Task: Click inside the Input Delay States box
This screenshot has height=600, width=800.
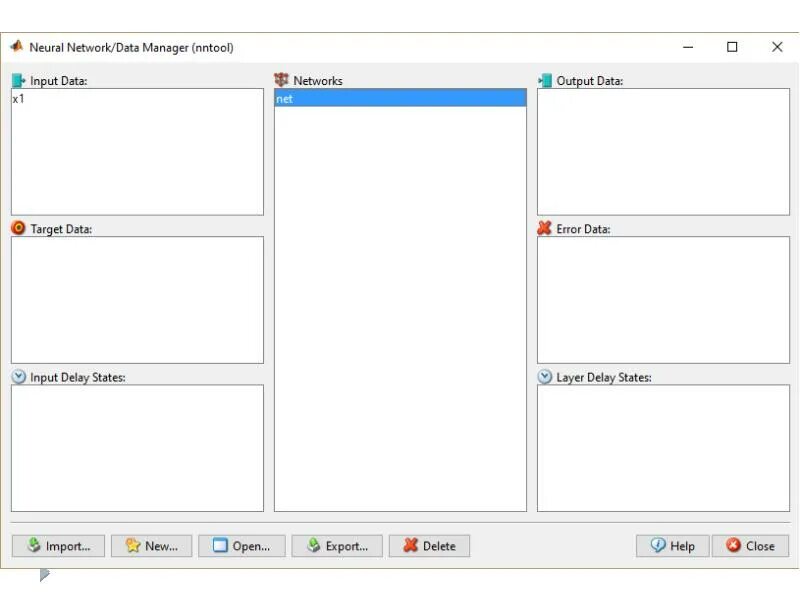Action: tap(137, 448)
